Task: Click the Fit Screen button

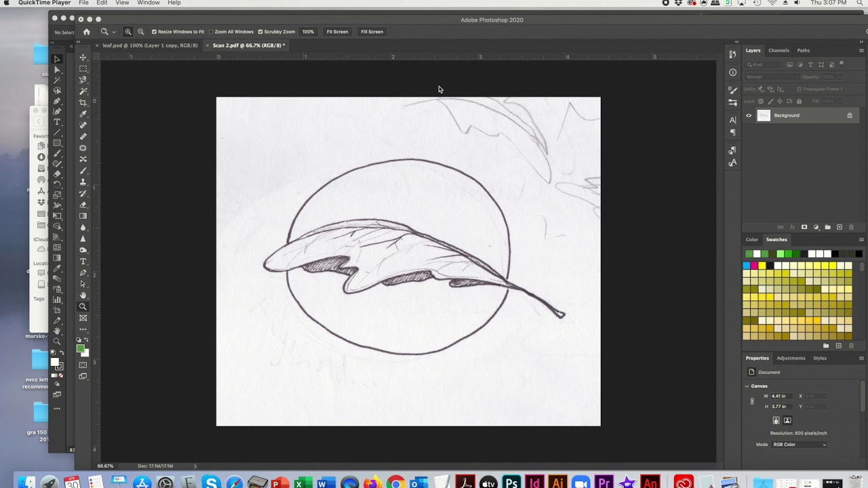Action: pos(337,32)
